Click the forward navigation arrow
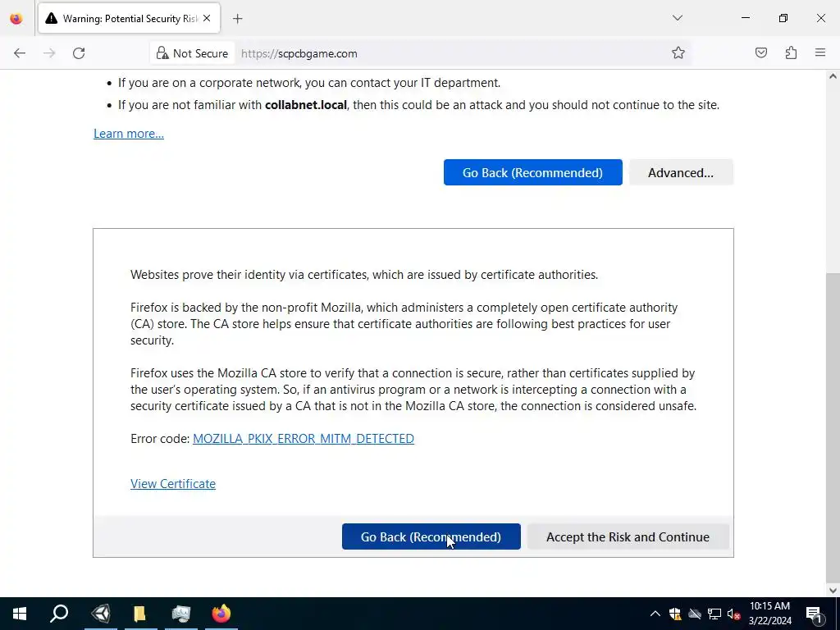This screenshot has height=630, width=840. tap(49, 53)
